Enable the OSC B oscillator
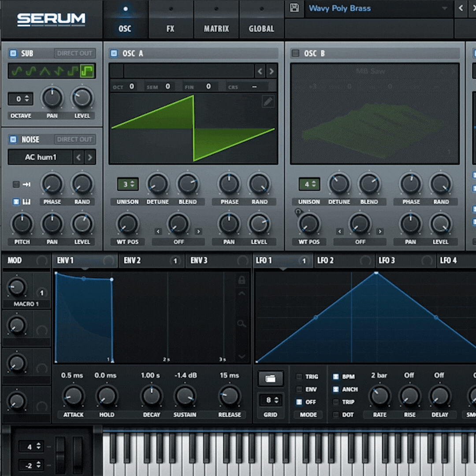 (x=295, y=53)
